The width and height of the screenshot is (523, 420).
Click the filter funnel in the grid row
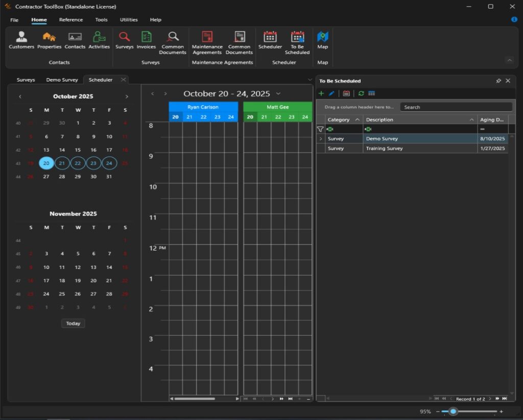click(x=320, y=129)
